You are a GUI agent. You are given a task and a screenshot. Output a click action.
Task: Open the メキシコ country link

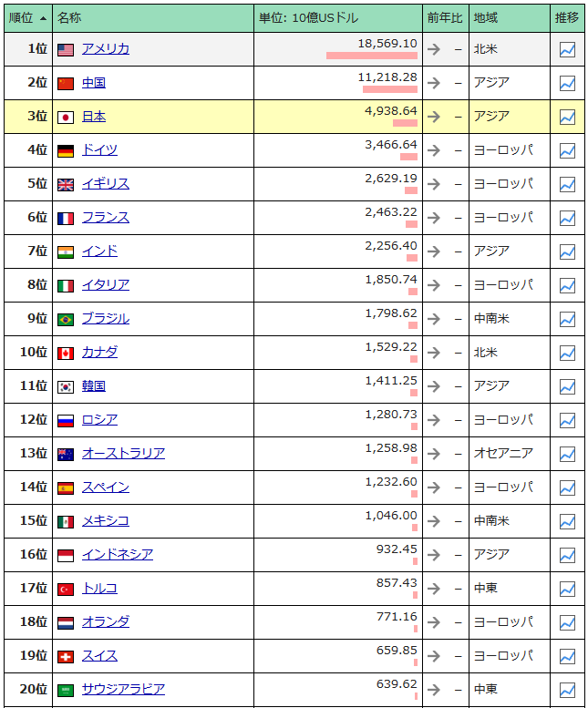(x=106, y=521)
